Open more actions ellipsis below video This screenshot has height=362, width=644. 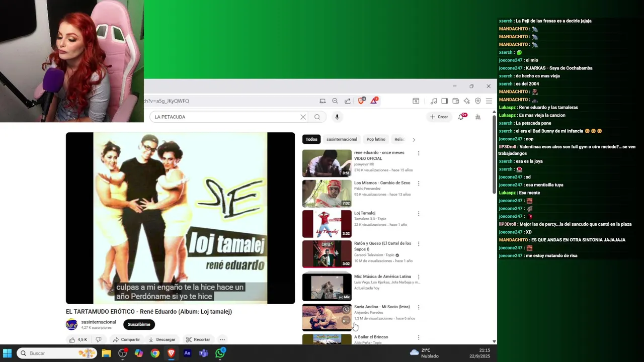pos(222,339)
